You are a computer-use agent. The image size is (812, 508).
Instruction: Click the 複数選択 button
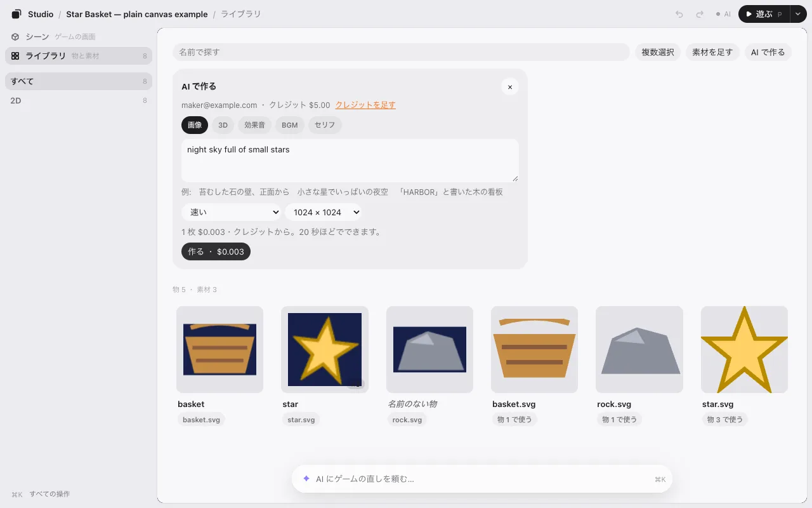coord(658,52)
